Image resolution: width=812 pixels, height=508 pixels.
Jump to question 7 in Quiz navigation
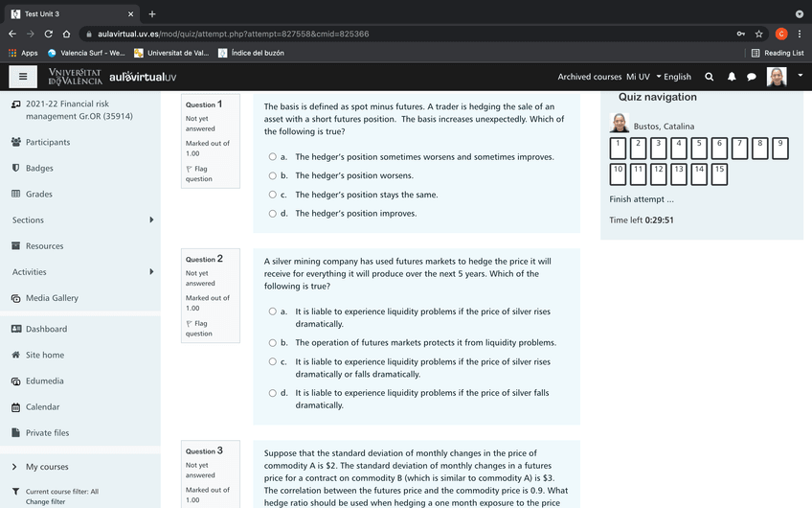coord(740,148)
